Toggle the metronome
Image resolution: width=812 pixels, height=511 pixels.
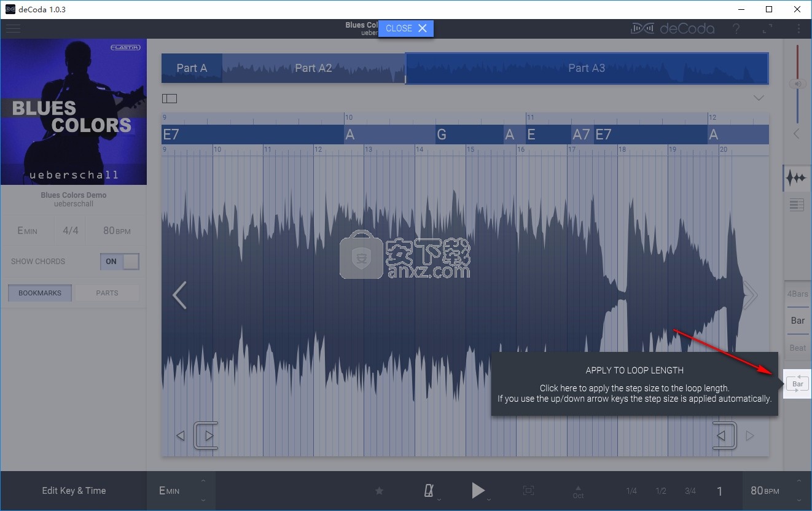tap(429, 490)
